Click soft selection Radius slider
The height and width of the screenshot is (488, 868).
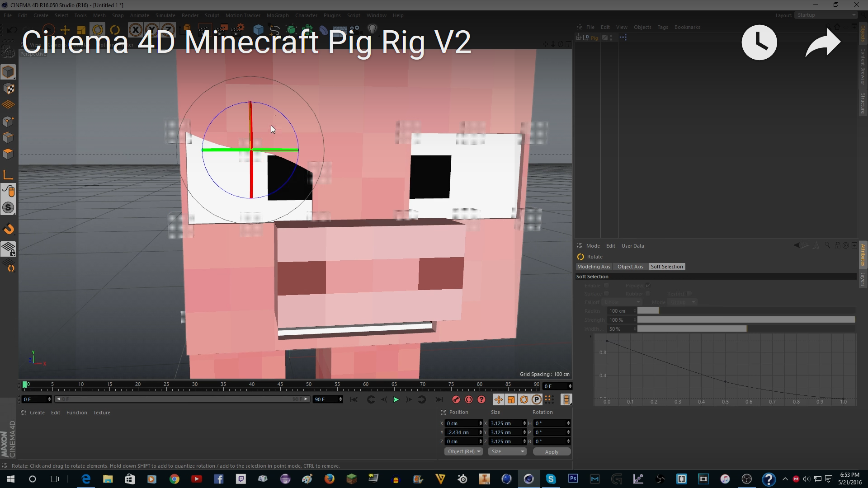coord(746,311)
